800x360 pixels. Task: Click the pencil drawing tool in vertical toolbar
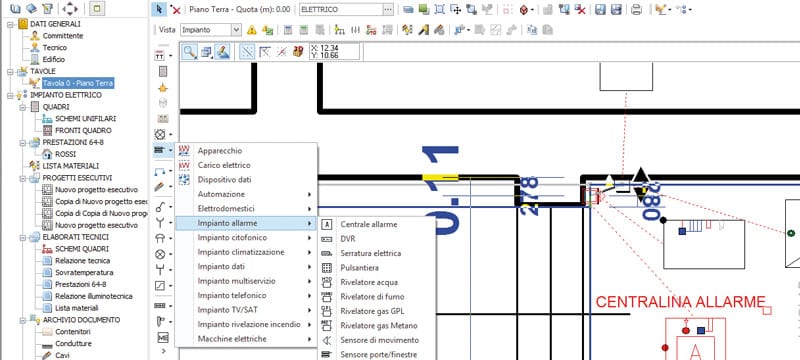point(160,187)
